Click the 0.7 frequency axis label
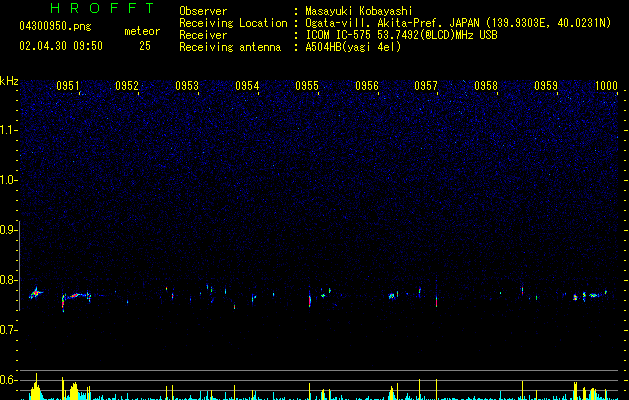The height and width of the screenshot is (400, 629). pyautogui.click(x=9, y=330)
